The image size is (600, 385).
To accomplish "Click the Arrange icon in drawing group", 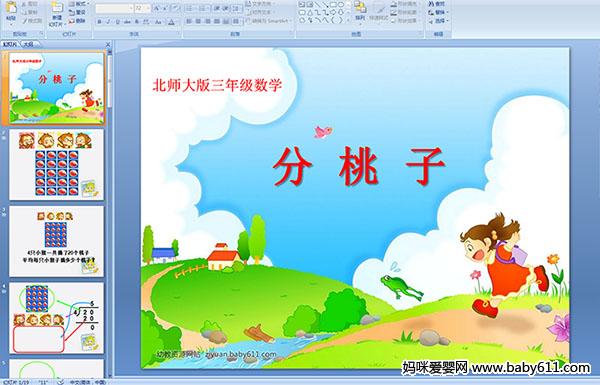I will click(x=360, y=11).
